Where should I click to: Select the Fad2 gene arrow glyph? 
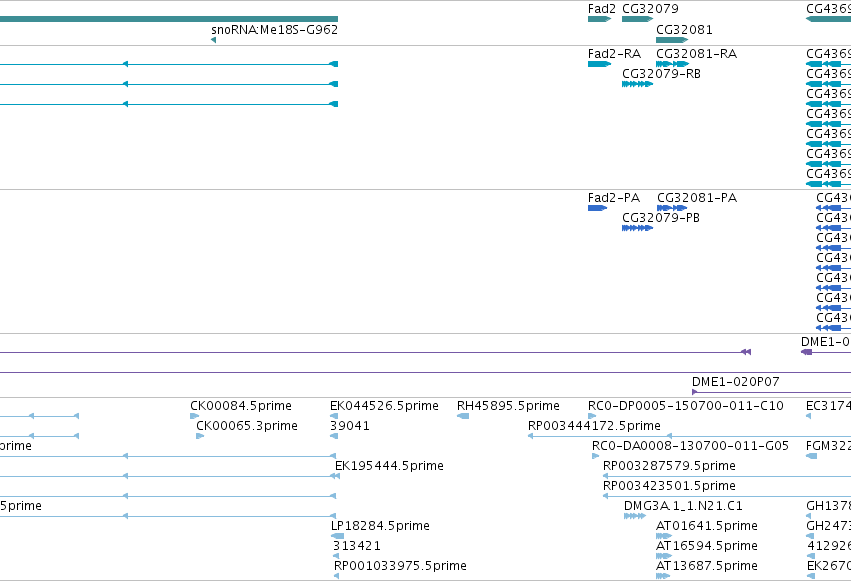(599, 19)
